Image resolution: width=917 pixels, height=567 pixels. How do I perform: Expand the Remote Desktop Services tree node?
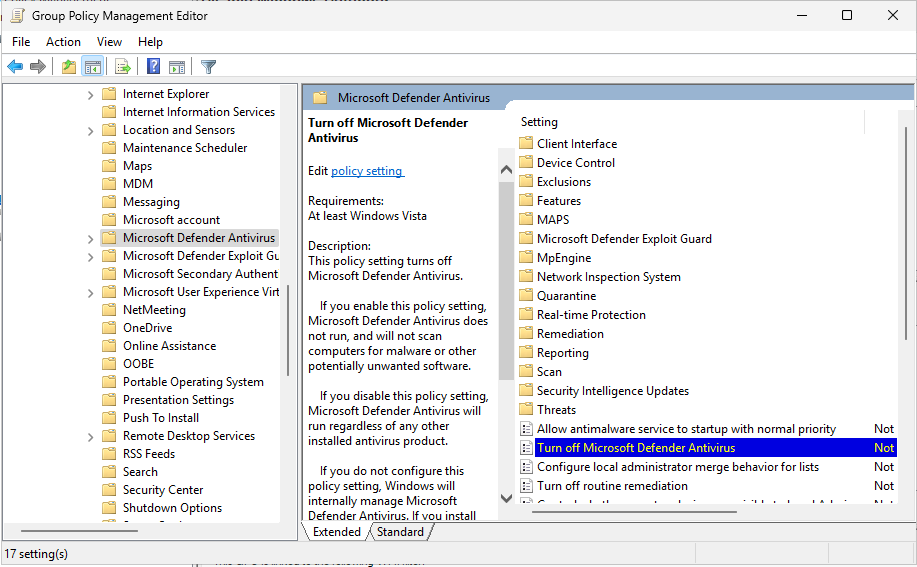pyautogui.click(x=90, y=437)
